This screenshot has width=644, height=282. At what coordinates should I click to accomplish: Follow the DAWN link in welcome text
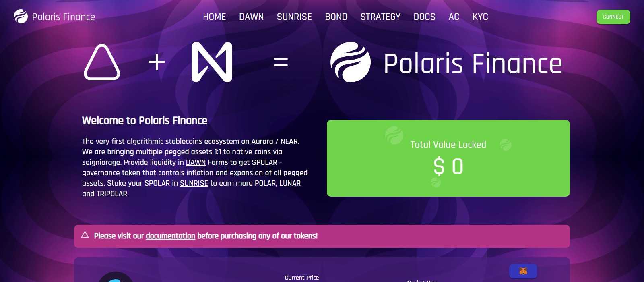point(196,162)
